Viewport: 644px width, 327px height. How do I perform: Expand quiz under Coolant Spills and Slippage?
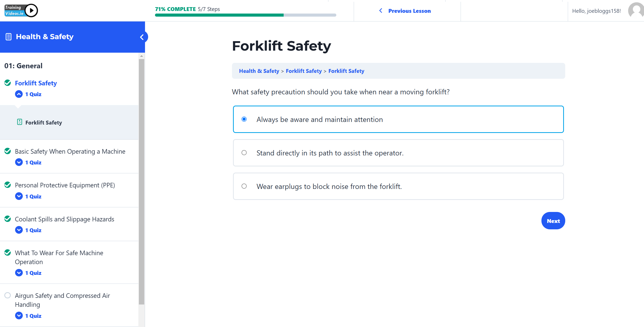19,230
